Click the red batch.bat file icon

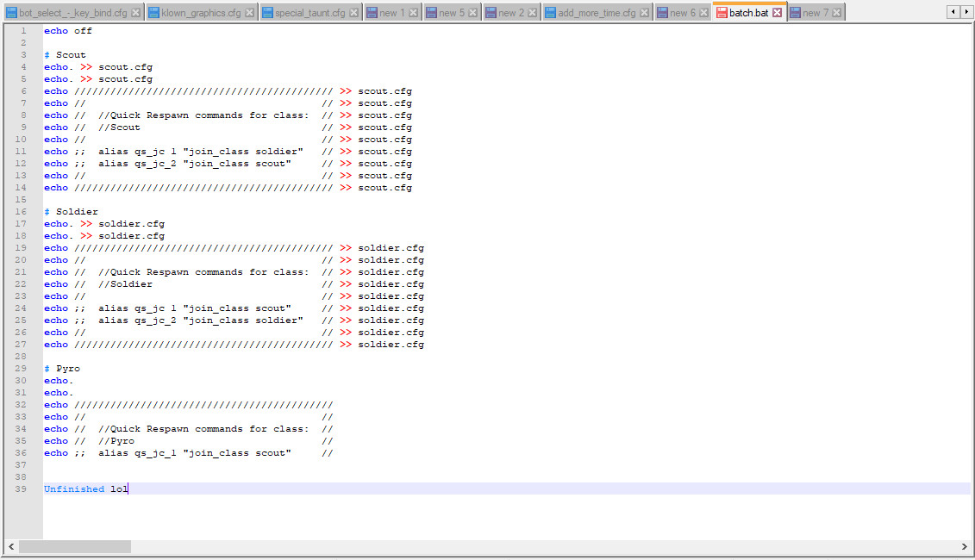(721, 12)
